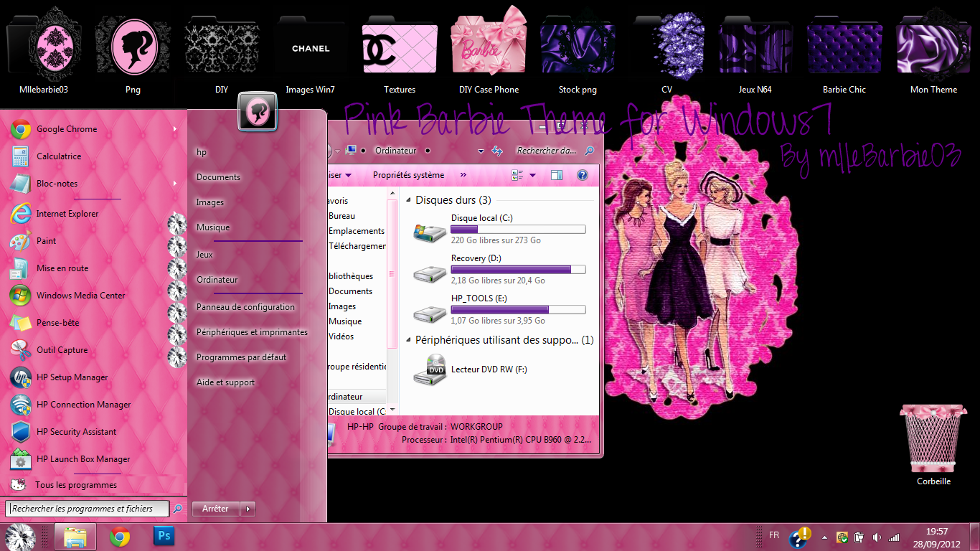Launch Windows Media Center

click(x=93, y=296)
